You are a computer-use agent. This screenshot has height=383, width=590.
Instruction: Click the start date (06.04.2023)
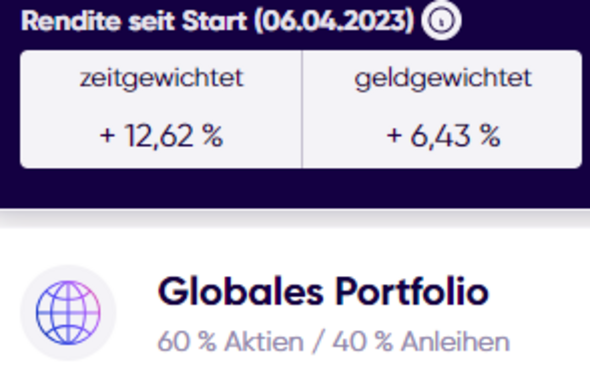[334, 21]
